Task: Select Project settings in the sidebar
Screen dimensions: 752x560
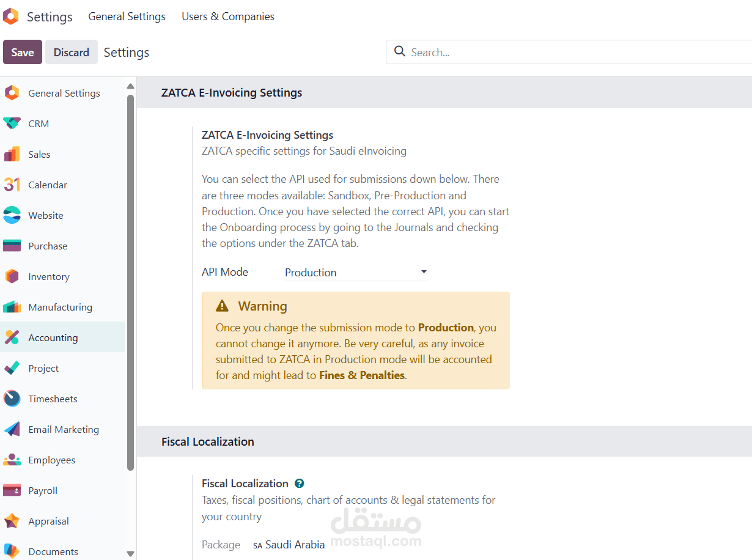Action: 62,368
